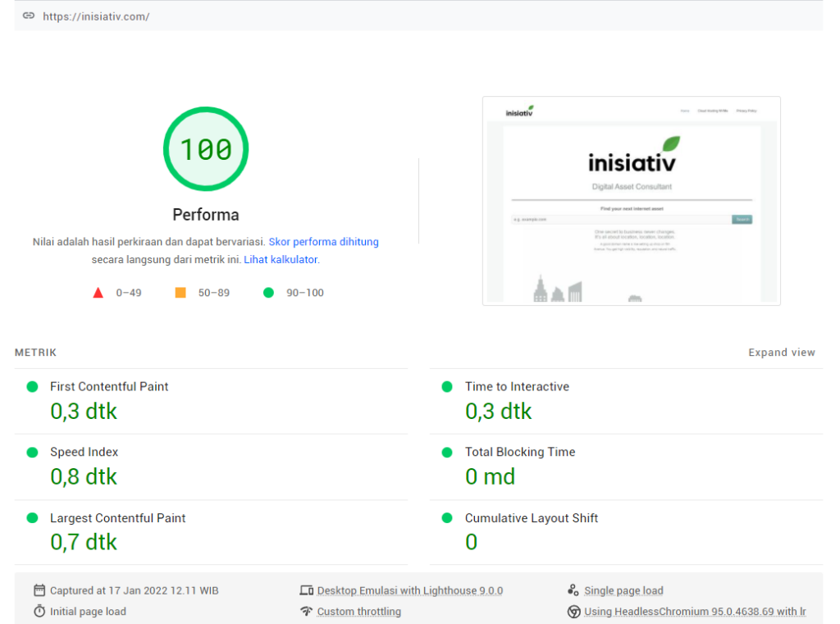Click the Speed Index label
The image size is (840, 624).
pos(84,452)
